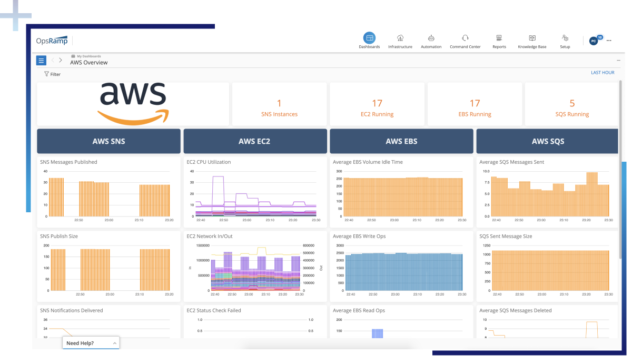Go to the Infrastructure section
The image size is (632, 364).
click(400, 41)
